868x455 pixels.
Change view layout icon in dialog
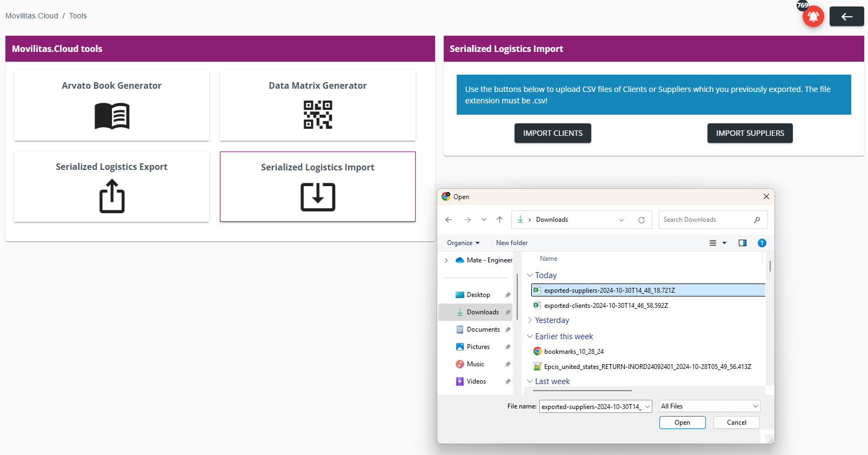point(713,243)
